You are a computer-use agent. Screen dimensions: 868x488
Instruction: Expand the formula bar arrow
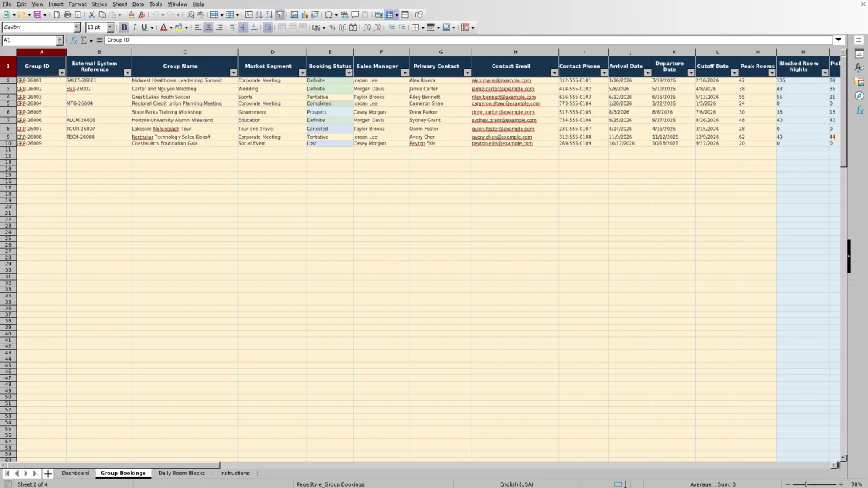point(839,40)
